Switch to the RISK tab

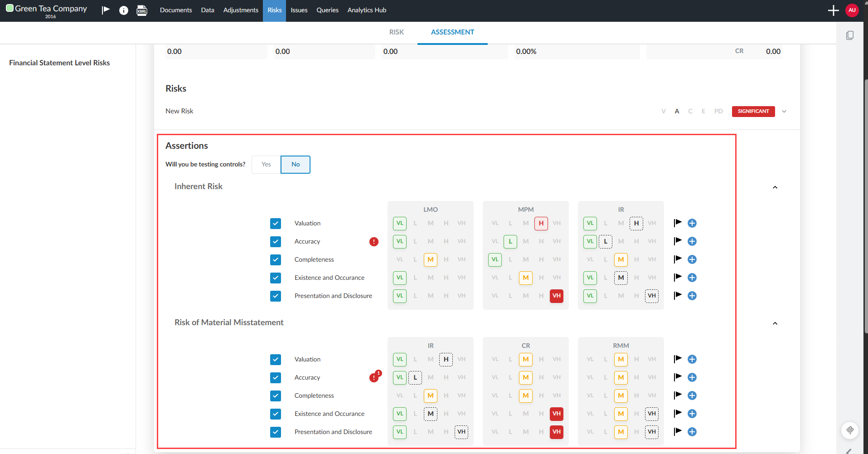(396, 32)
